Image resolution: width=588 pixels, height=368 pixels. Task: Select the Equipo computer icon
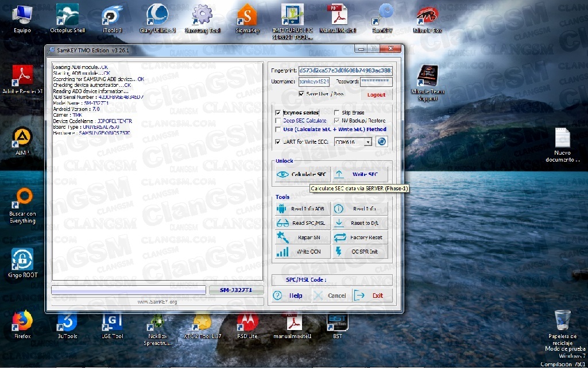22,19
